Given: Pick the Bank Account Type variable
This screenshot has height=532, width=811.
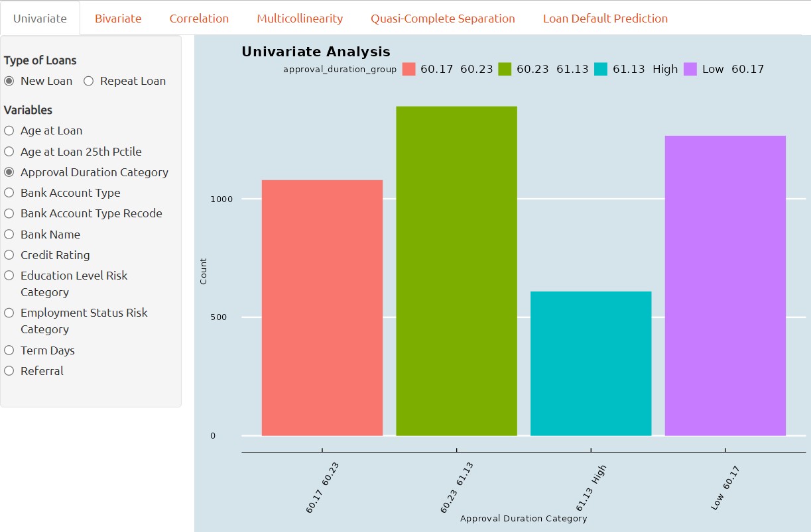Looking at the screenshot, I should (9, 193).
